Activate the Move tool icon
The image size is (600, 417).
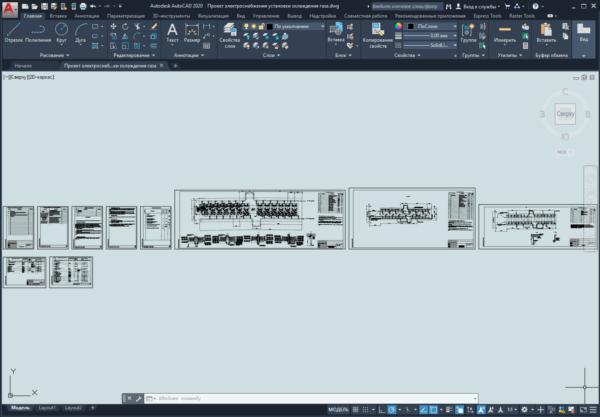(113, 26)
